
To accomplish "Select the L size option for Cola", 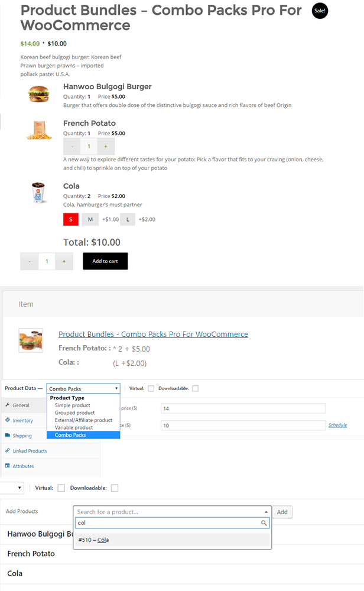I will [128, 219].
